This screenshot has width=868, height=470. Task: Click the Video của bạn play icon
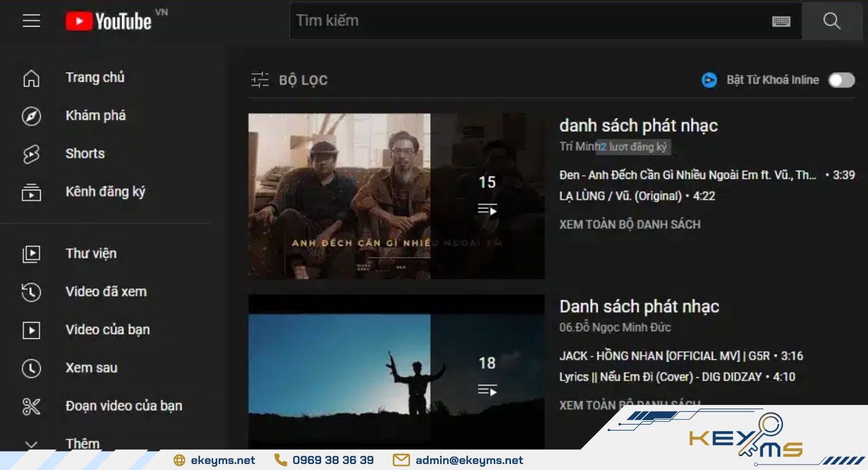point(31,330)
